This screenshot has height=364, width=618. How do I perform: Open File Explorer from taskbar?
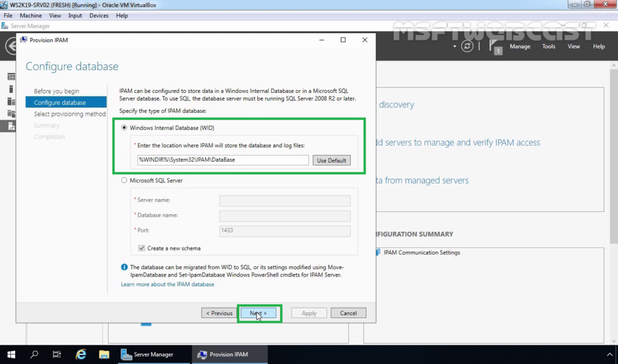pos(104,354)
